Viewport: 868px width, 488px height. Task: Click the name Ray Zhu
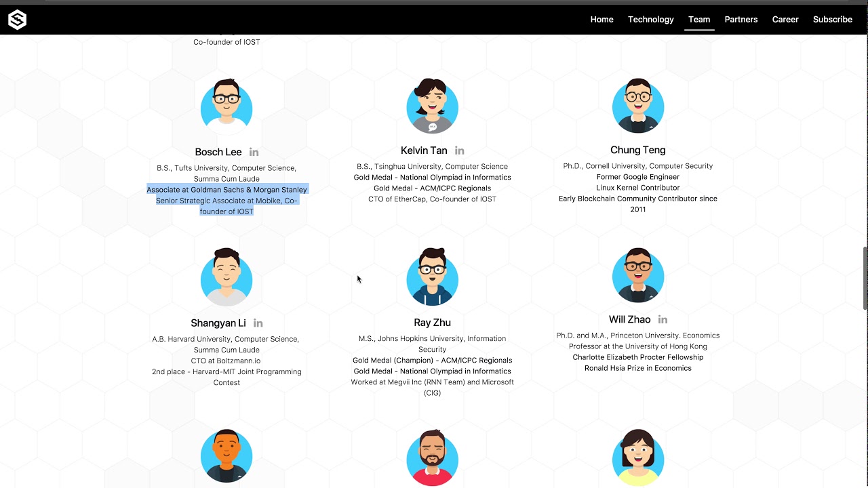click(x=432, y=323)
